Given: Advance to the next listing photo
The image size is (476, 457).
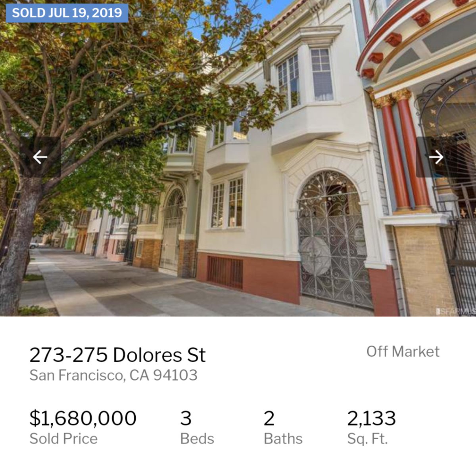Looking at the screenshot, I should click(x=436, y=157).
